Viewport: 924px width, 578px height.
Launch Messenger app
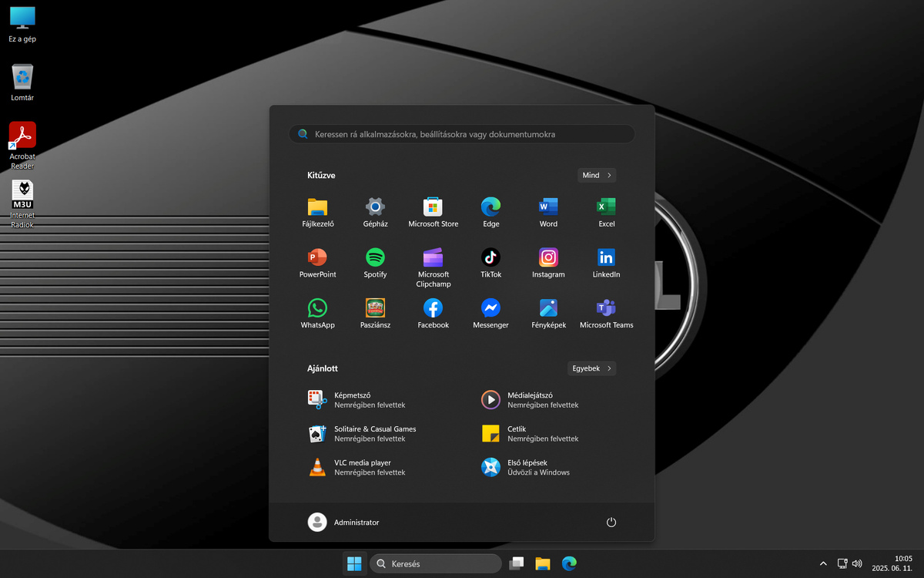(x=490, y=314)
